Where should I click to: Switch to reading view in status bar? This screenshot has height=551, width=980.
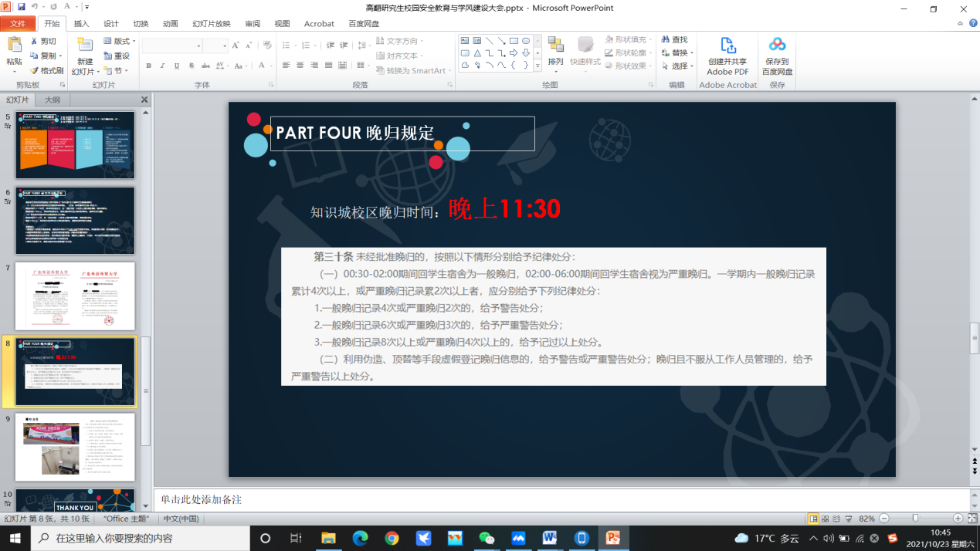tap(836, 519)
